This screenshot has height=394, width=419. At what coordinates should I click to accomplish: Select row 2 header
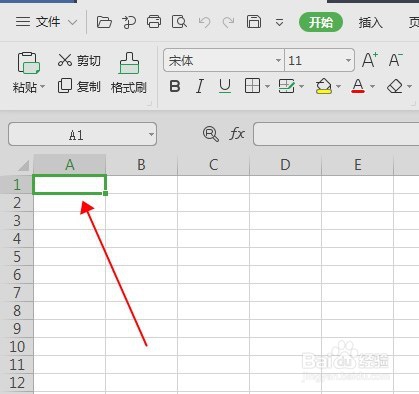[x=17, y=203]
